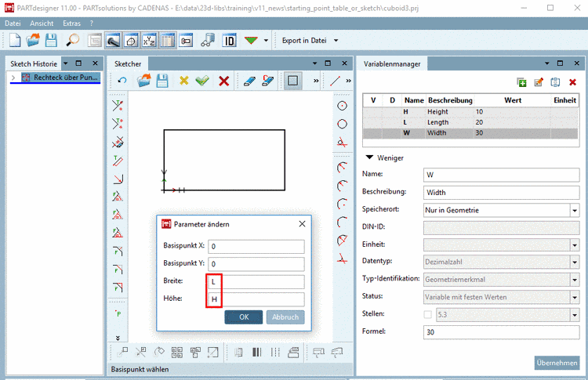Collapse the Weniger section
588x380 pixels.
pyautogui.click(x=370, y=157)
